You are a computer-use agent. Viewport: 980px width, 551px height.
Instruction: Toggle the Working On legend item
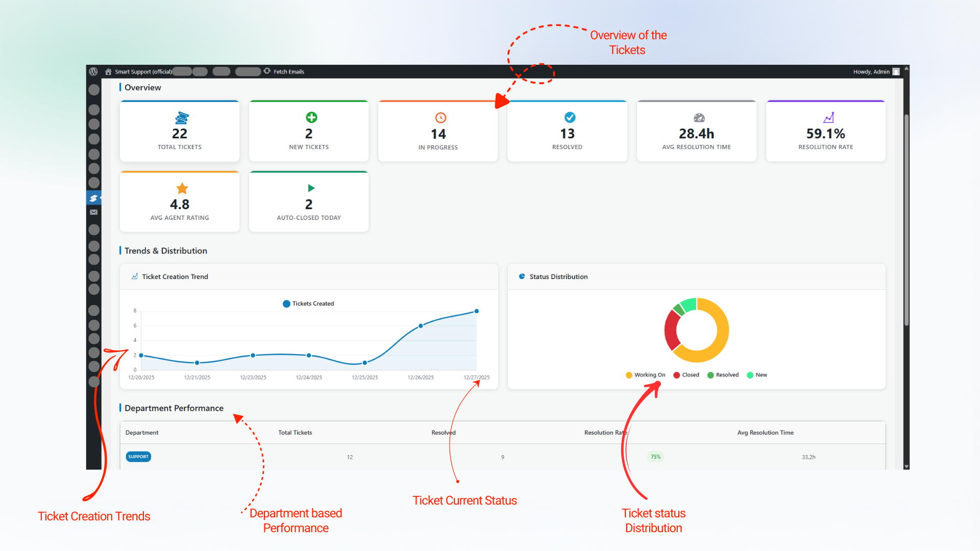pyautogui.click(x=646, y=375)
